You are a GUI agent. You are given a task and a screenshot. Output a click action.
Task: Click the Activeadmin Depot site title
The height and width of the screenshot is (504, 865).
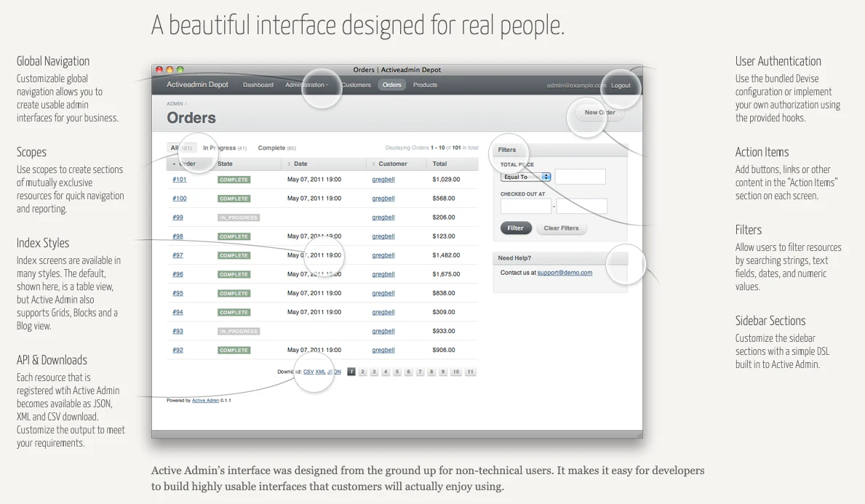(197, 84)
